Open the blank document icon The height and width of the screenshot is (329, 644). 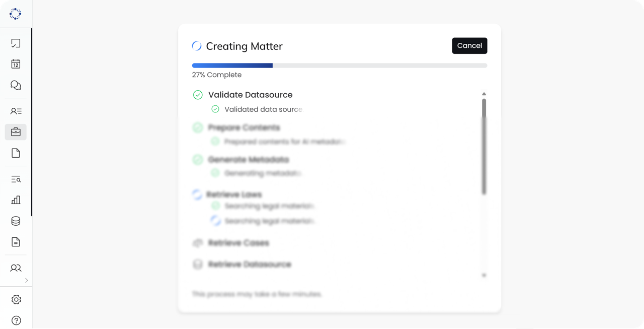click(x=16, y=153)
